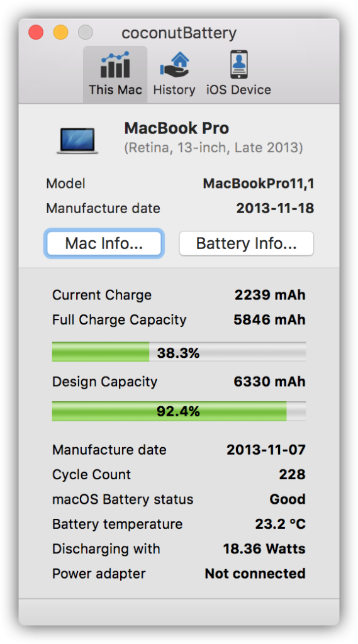This screenshot has width=358, height=644.
Task: Click the Full Charge Capacity 5846 mAh value
Action: click(x=270, y=320)
